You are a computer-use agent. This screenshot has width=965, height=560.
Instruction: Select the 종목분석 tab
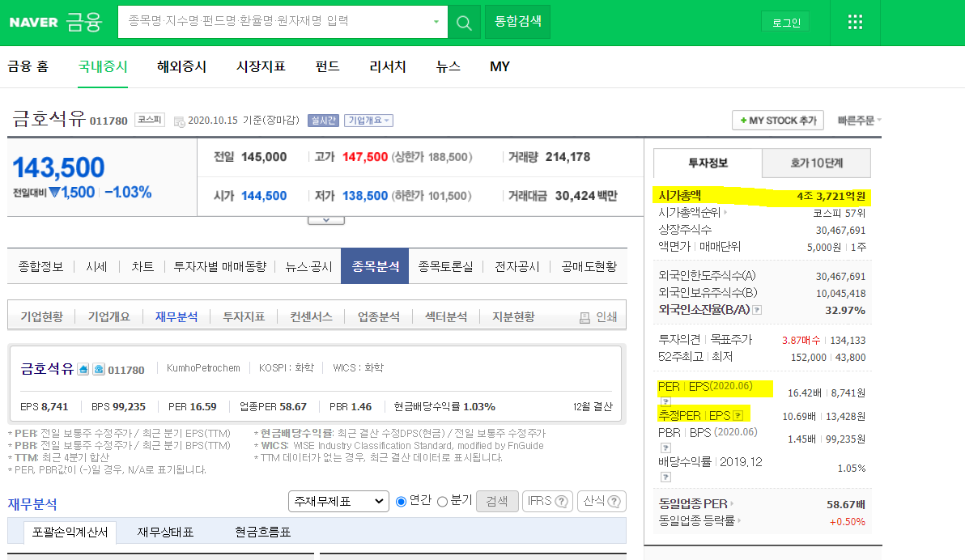pyautogui.click(x=375, y=266)
